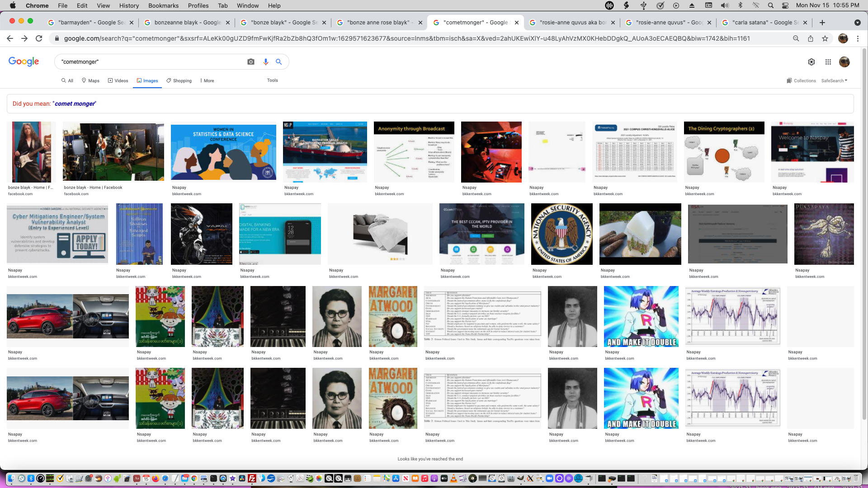Click the share icon in the address bar
Image resolution: width=868 pixels, height=488 pixels.
pos(811,38)
